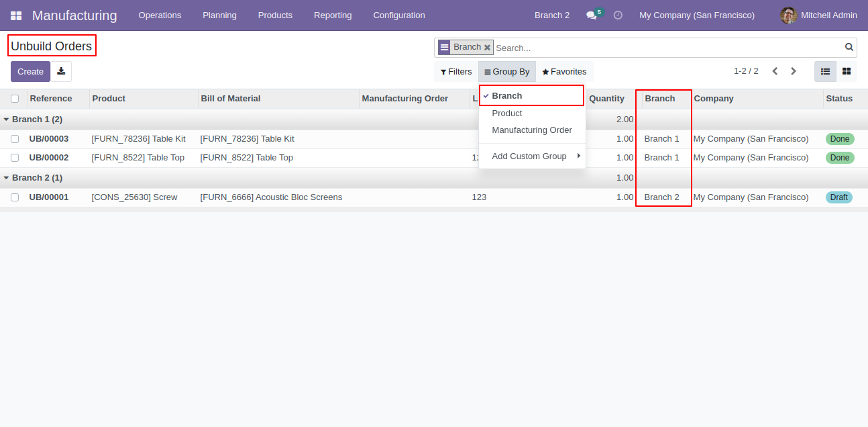Screen dimensions: 868x427
Task: Click the download export icon button
Action: point(61,72)
